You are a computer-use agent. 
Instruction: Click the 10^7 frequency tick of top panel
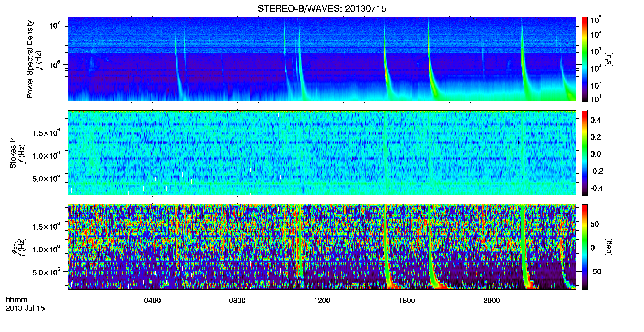point(55,25)
